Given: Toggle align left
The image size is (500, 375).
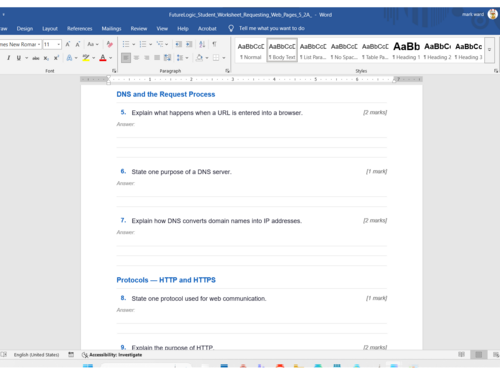Looking at the screenshot, I should click(126, 58).
